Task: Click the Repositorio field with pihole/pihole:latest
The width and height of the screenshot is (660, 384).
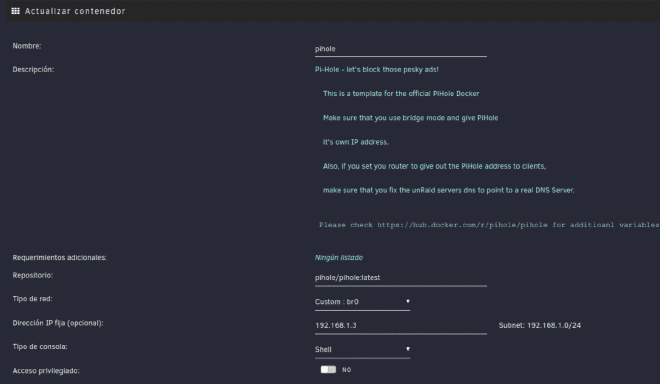Action: 401,278
